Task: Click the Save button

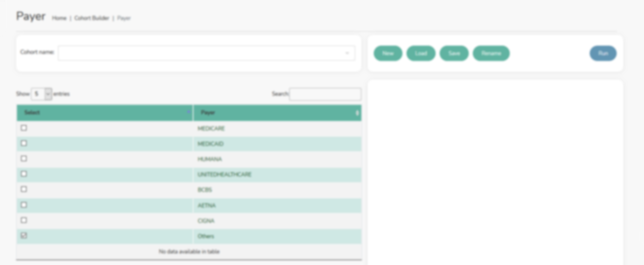Action: coord(454,54)
